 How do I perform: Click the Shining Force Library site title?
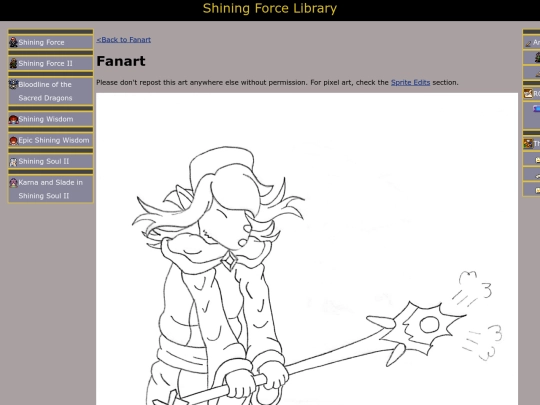click(x=270, y=9)
